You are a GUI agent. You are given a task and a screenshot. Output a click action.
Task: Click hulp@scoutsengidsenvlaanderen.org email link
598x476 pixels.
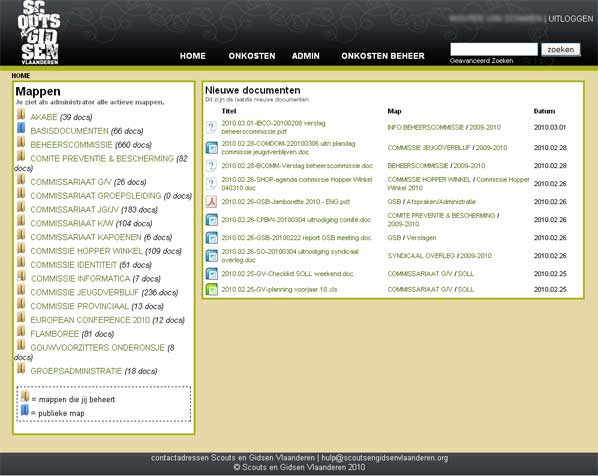pyautogui.click(x=384, y=458)
